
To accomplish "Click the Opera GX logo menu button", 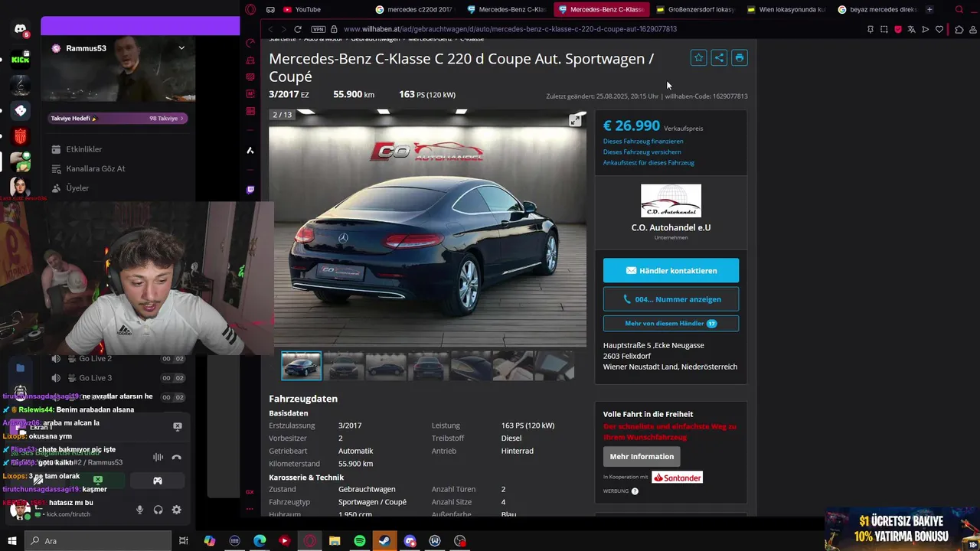I will 250,10.
